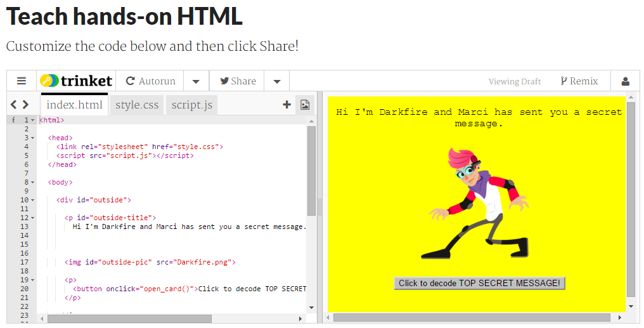
Task: Collapse the div fold arrow on line 10
Action: [x=33, y=200]
